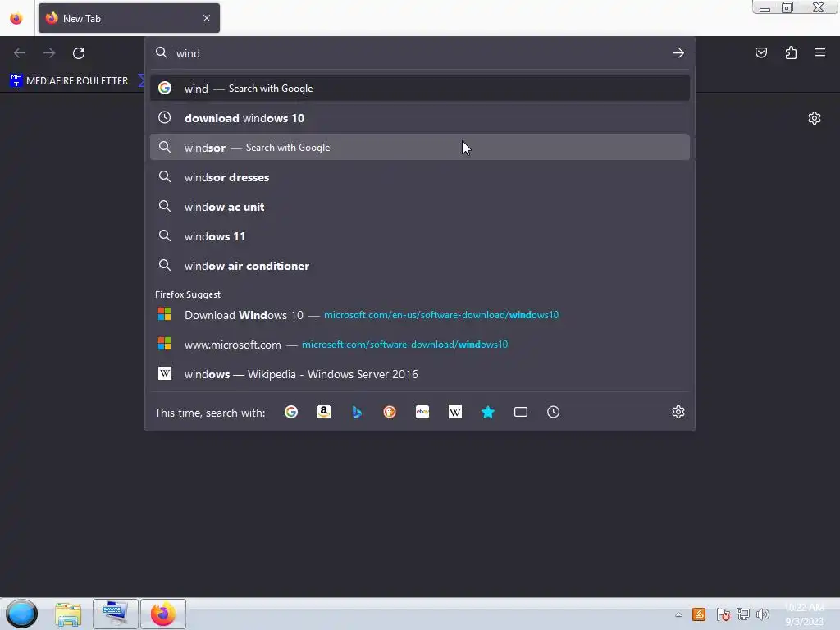Select the New Tab tab
Image resolution: width=840 pixels, height=630 pixels.
pos(129,18)
